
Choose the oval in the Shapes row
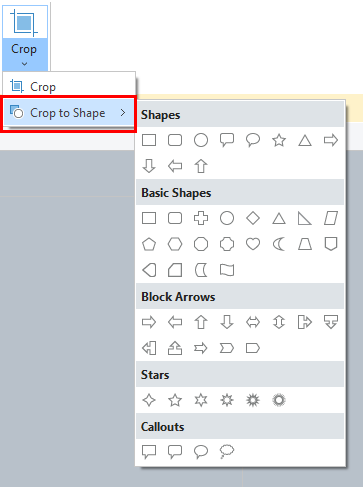coord(201,140)
